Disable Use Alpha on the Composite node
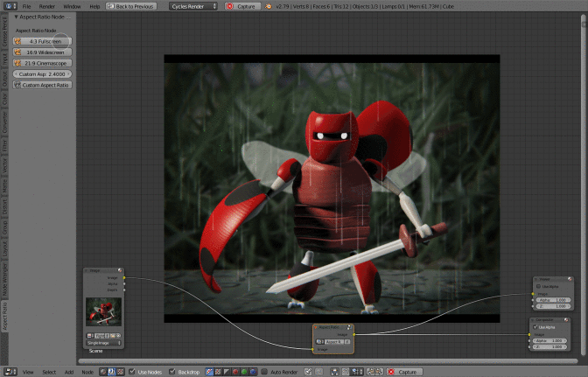This screenshot has width=588, height=377. pos(535,327)
